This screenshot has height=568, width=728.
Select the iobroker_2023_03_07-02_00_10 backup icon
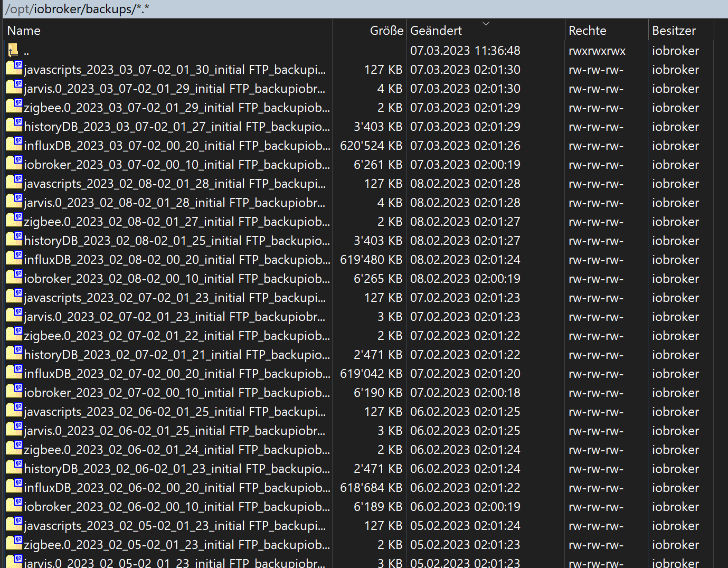click(14, 164)
